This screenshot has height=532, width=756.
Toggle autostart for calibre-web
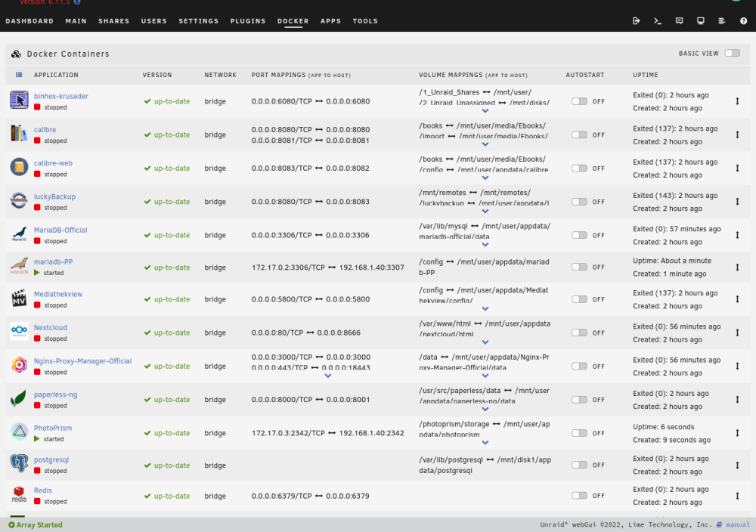[579, 169]
